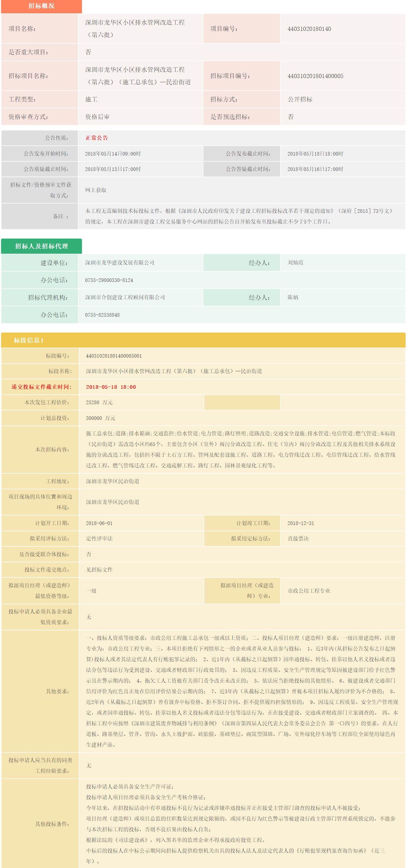Click the 其他投标条件 label
The width and height of the screenshot is (407, 868).
coord(52,823)
